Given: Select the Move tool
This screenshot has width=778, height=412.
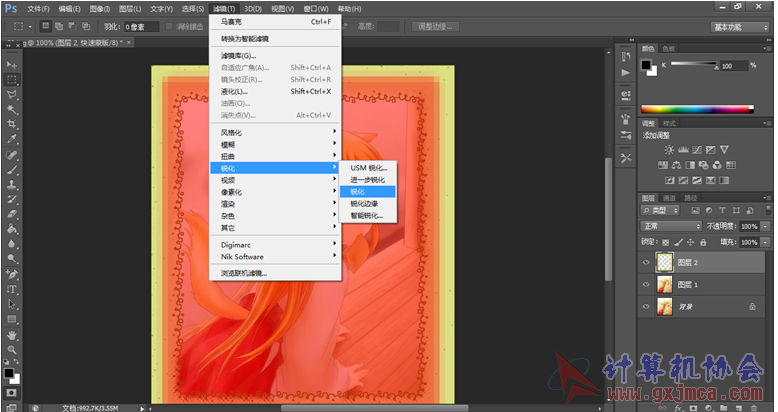Looking at the screenshot, I should (11, 65).
